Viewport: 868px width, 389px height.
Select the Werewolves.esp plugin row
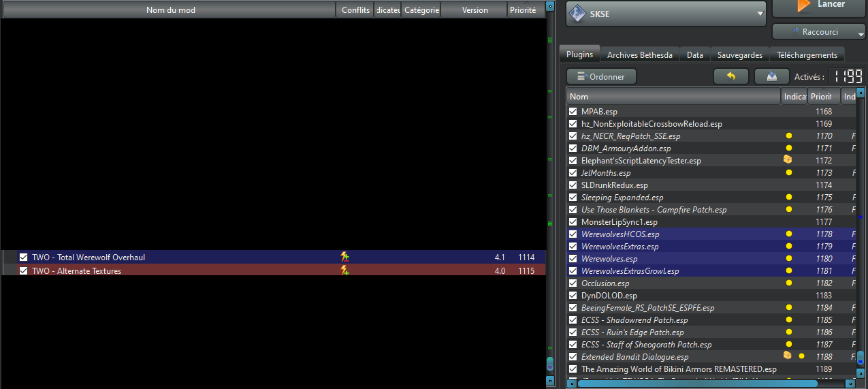pyautogui.click(x=711, y=259)
